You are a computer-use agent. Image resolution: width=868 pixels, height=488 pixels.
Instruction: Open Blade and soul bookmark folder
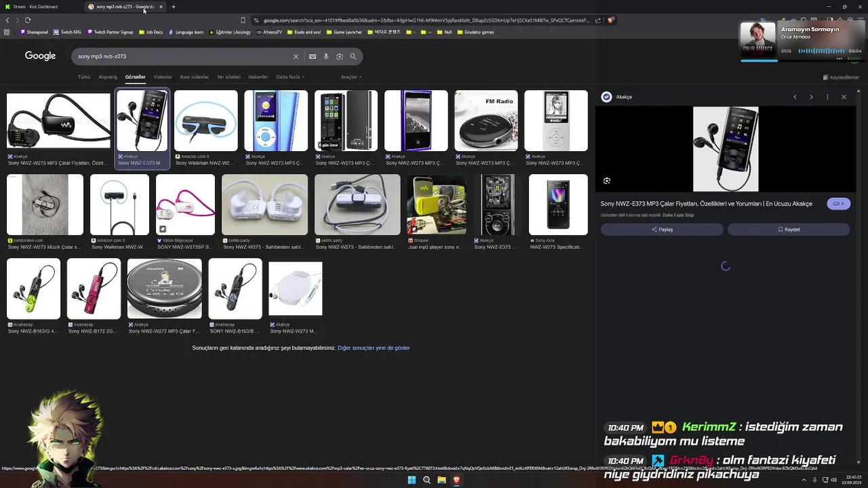tap(304, 32)
